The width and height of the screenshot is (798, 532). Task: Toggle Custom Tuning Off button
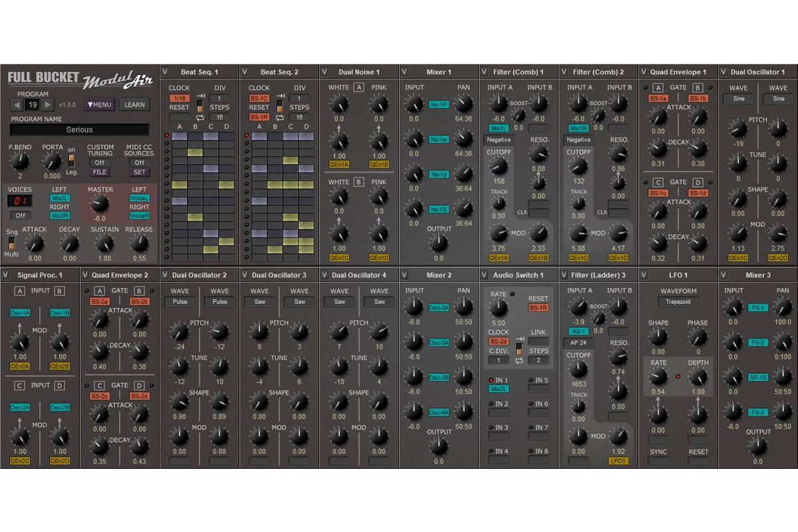pyautogui.click(x=100, y=162)
